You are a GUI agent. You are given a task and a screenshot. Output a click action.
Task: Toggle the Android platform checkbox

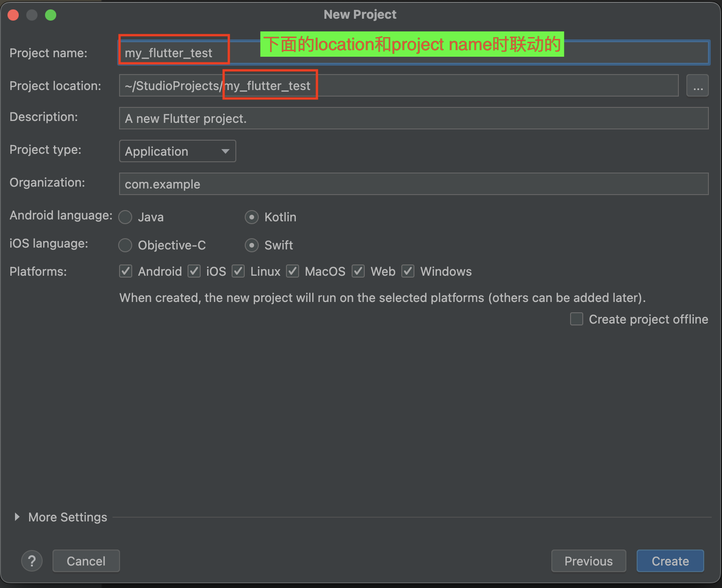pyautogui.click(x=126, y=271)
